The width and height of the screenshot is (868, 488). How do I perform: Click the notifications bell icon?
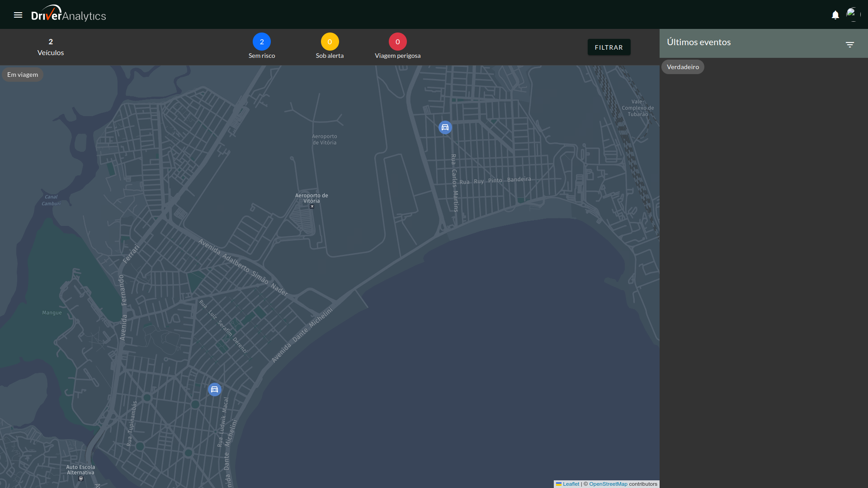(835, 15)
